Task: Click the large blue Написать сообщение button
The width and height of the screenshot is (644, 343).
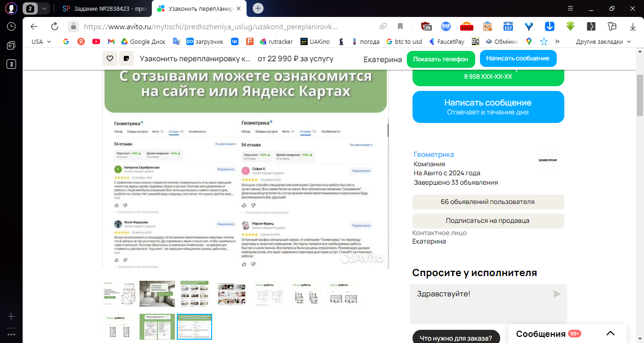Action: pyautogui.click(x=488, y=107)
